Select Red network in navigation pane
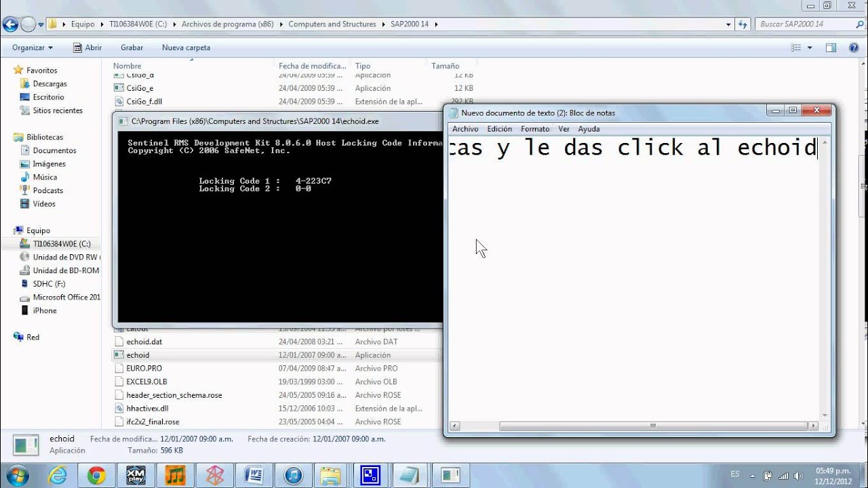 (33, 338)
